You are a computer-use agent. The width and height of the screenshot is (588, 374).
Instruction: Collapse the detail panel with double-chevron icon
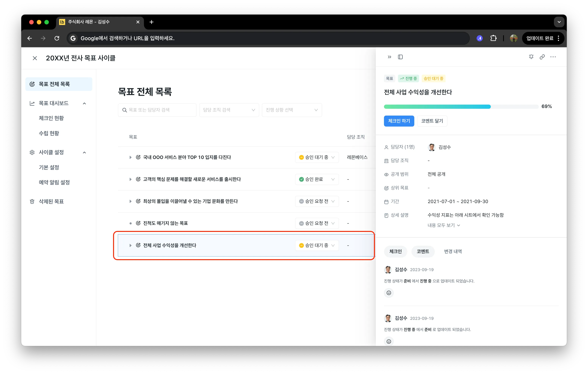(x=389, y=57)
